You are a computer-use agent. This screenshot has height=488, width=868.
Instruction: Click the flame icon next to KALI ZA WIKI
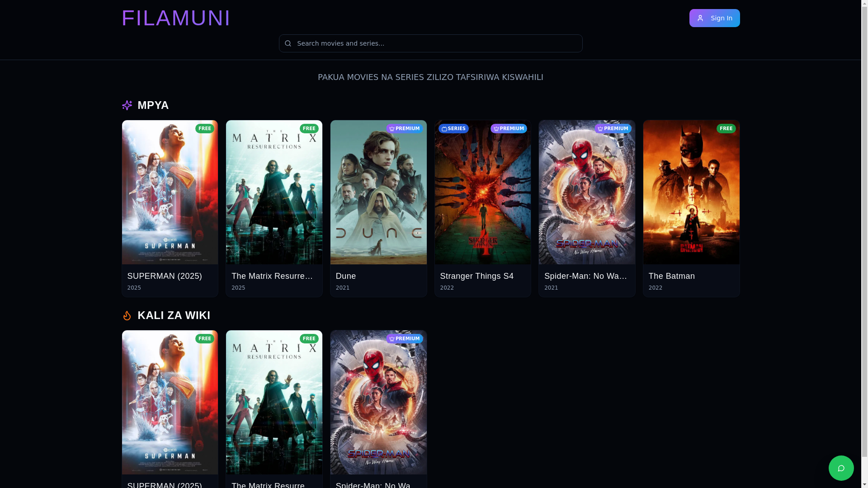pos(127,315)
